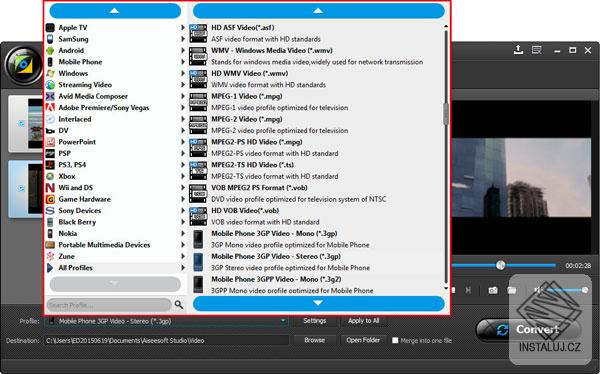Select the Apple TV category icon

click(x=50, y=28)
